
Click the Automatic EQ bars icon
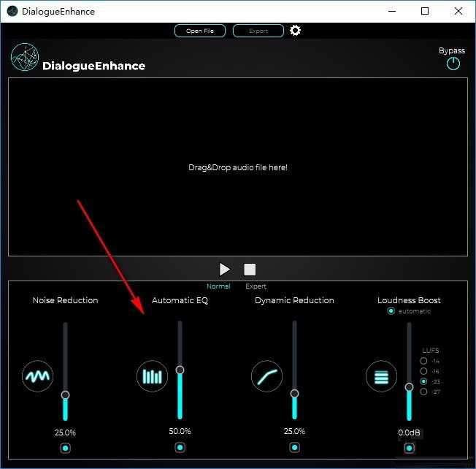(x=152, y=377)
